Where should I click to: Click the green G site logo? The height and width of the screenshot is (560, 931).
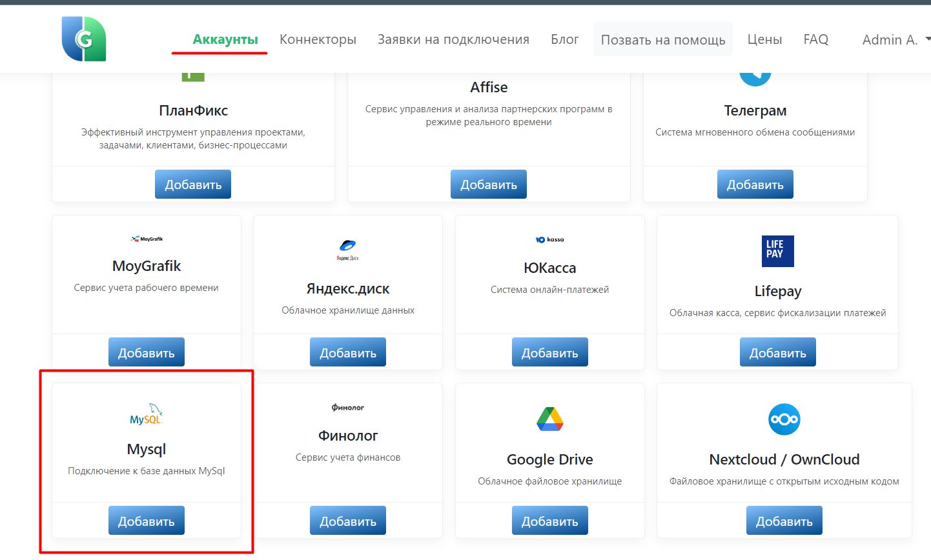click(84, 39)
